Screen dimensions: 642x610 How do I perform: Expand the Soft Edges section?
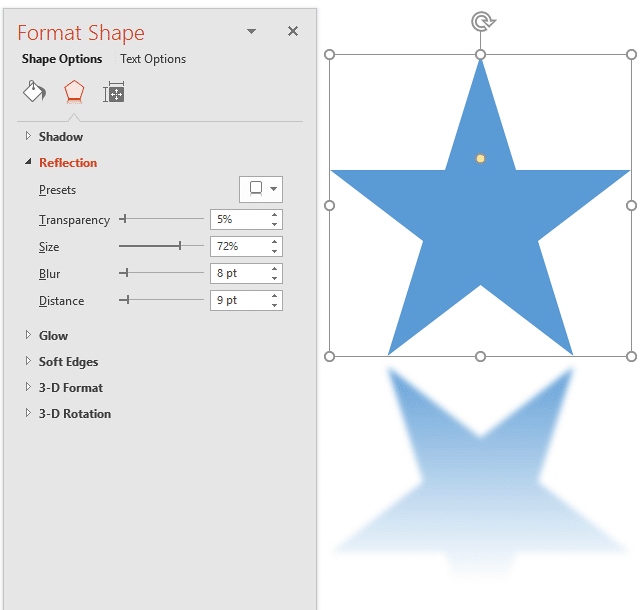[x=68, y=362]
